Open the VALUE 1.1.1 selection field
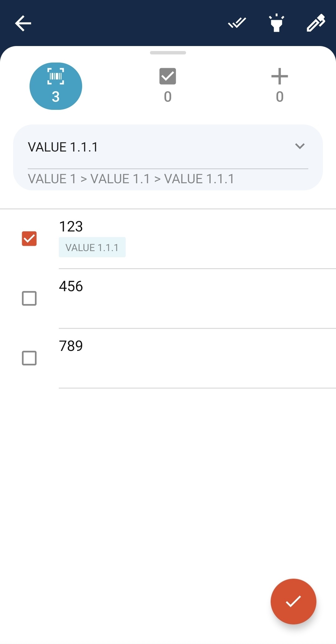Viewport: 336px width, 644px height. pos(156,147)
